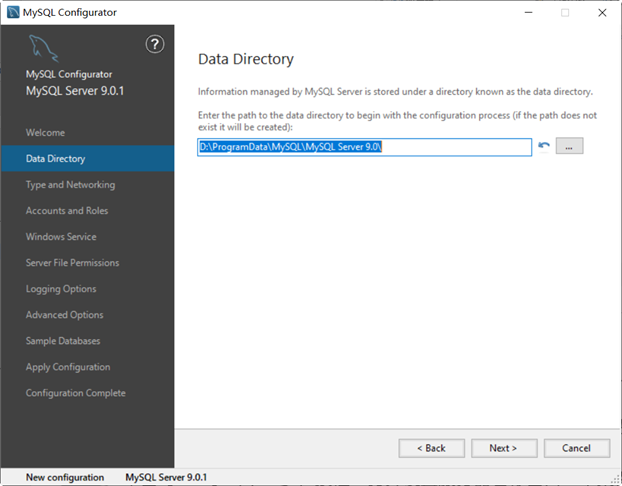Select the Data Directory step
The image size is (622, 486).
pos(56,159)
